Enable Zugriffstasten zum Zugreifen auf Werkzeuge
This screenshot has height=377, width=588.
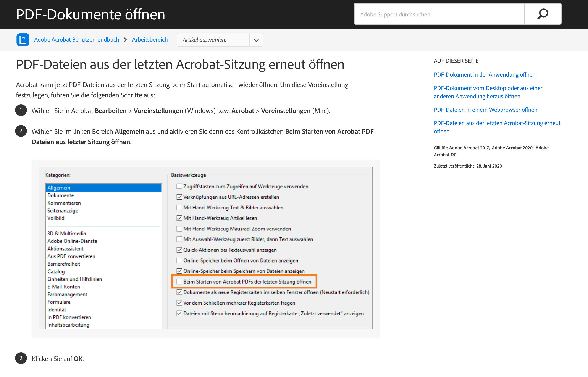[179, 186]
